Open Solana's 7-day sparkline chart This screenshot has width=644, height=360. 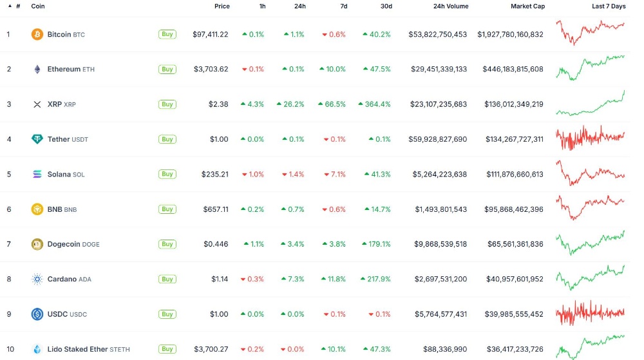(x=590, y=173)
